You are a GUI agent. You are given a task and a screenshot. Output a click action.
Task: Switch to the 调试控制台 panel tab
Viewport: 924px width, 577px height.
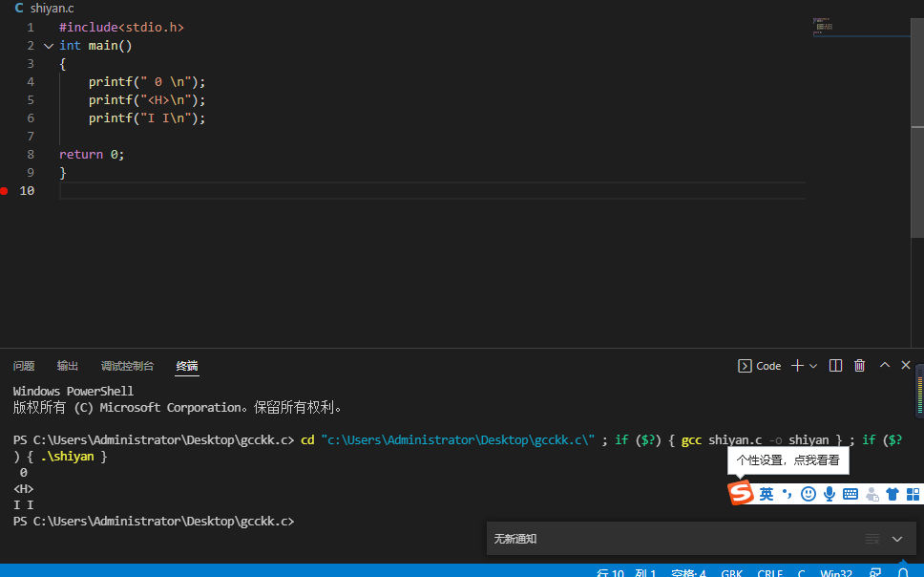coord(127,366)
